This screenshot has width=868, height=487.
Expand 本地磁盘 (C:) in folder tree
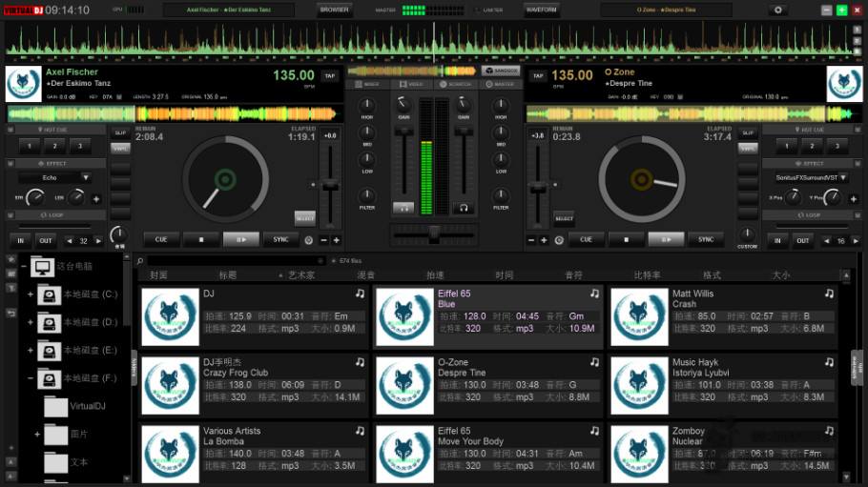31,294
